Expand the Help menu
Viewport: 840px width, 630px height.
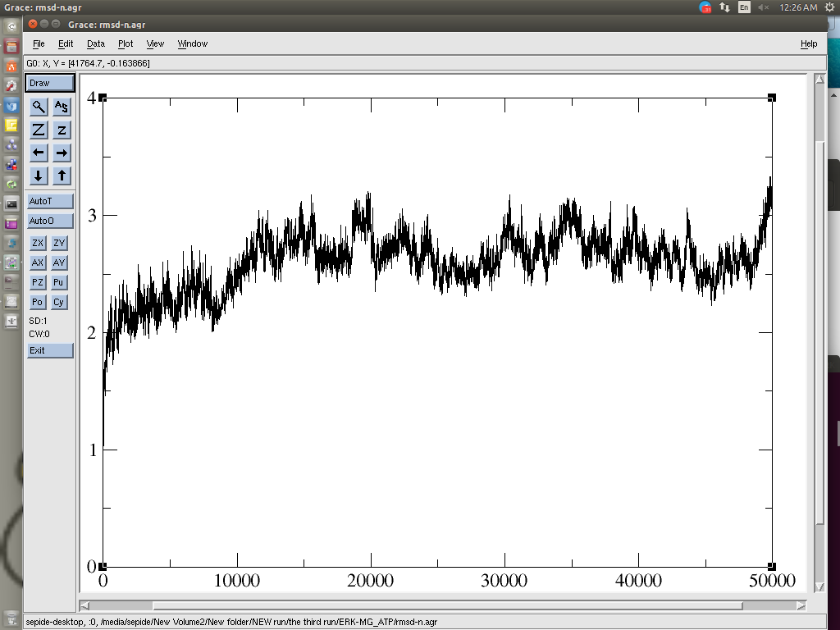coord(808,43)
